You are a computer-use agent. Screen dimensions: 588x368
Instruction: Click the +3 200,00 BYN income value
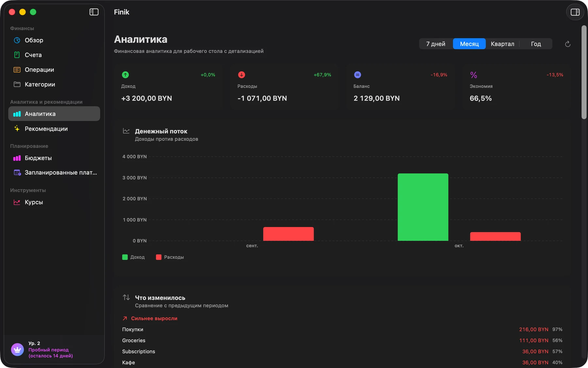pyautogui.click(x=146, y=98)
